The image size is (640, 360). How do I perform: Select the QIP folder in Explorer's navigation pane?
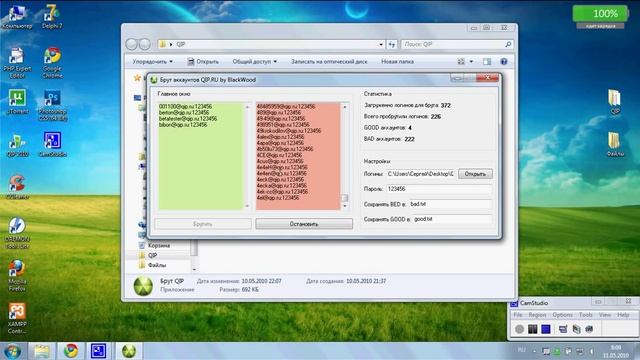pyautogui.click(x=152, y=256)
